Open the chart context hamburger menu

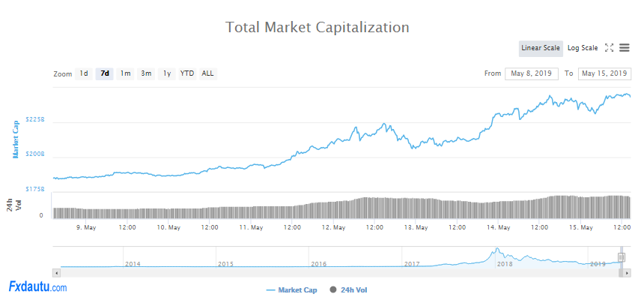coord(624,48)
